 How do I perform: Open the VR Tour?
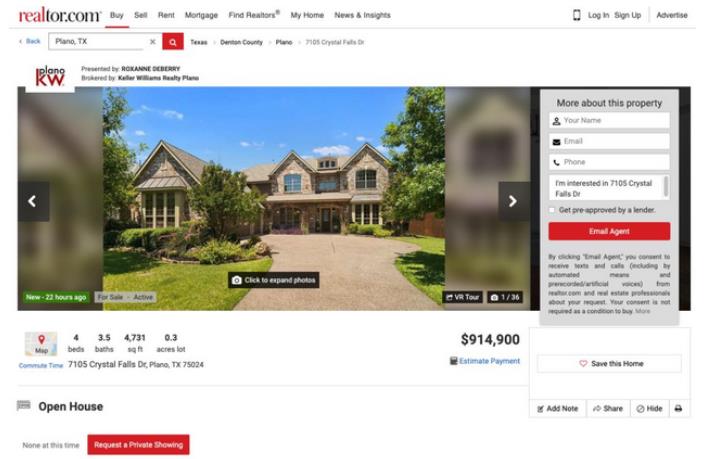463,297
